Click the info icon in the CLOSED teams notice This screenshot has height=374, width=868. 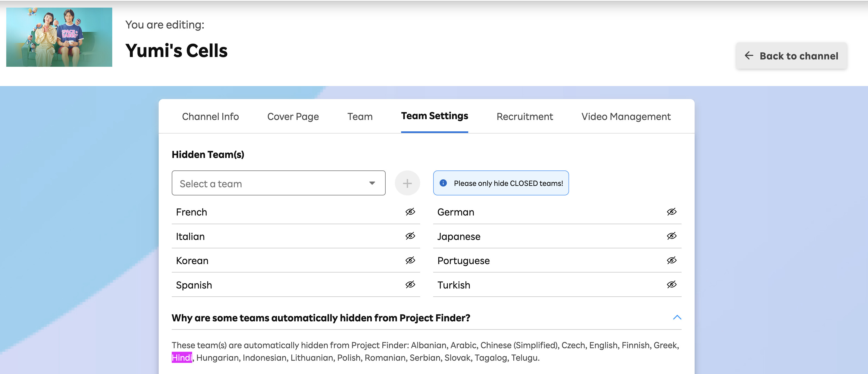click(443, 183)
